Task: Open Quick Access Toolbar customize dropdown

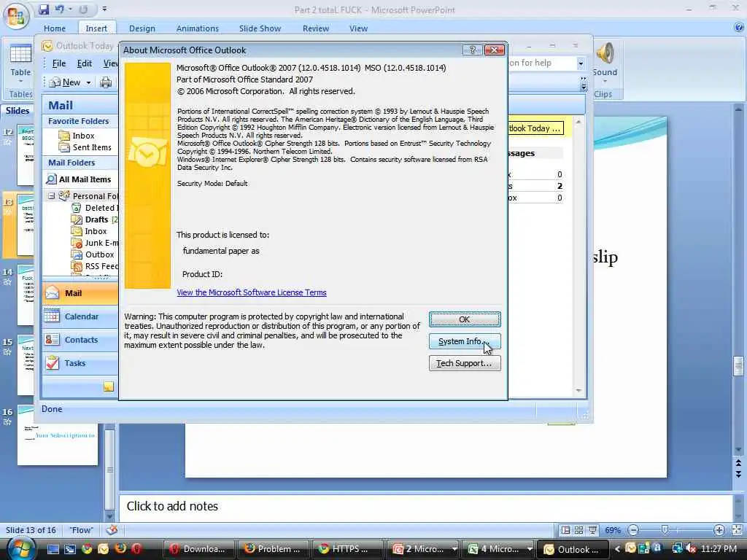Action: (104, 9)
